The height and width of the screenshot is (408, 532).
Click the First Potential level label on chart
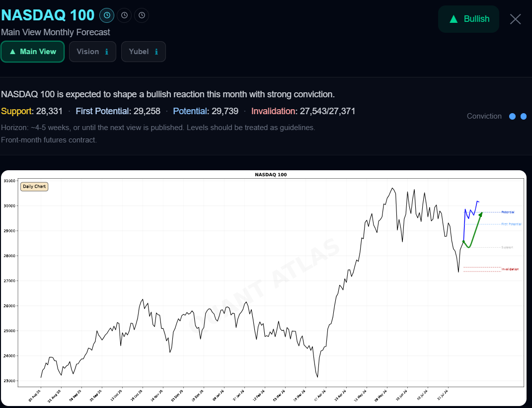[511, 224]
